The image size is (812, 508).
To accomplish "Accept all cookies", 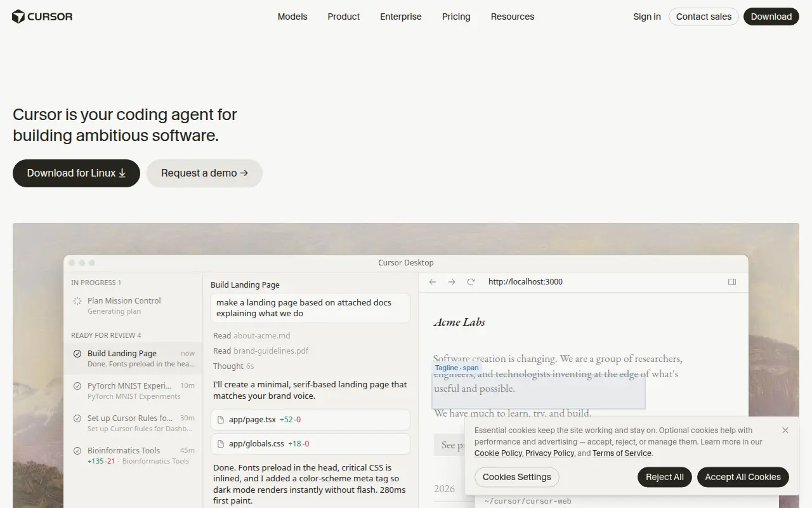I will (743, 477).
